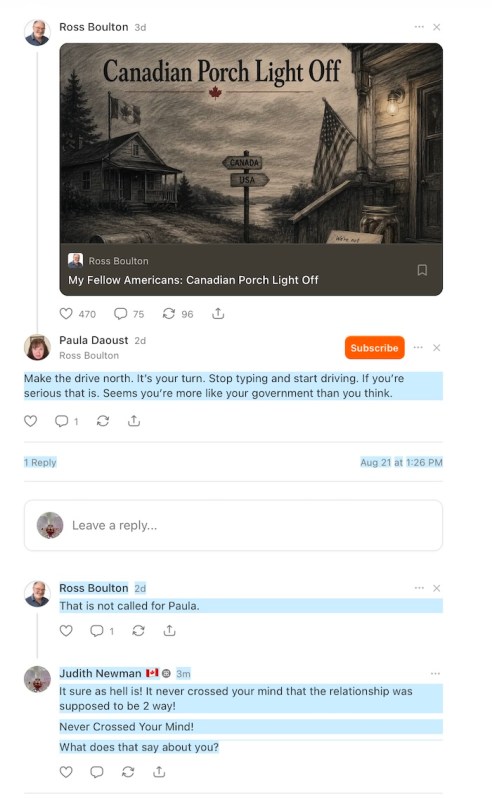Screen dimensions: 492x799
Task: Dismiss Ross Boulton's reply with the X
Action: 436,588
